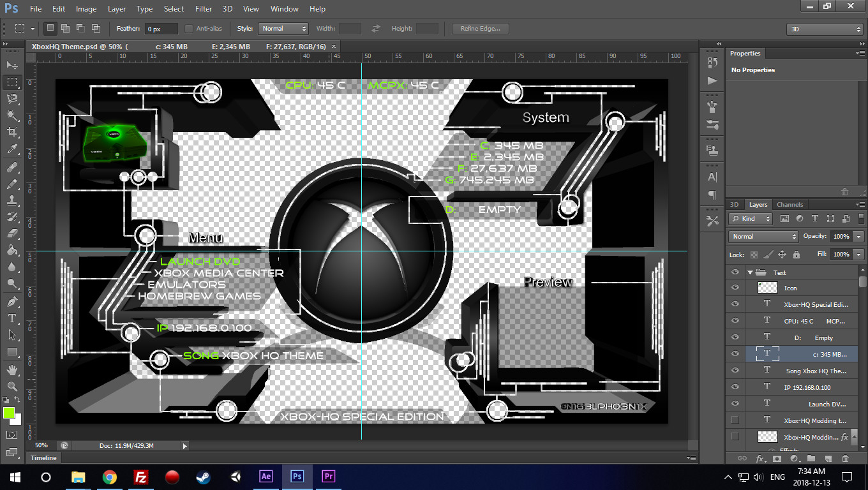
Task: Enable the Anti-alias checkbox
Action: point(189,29)
